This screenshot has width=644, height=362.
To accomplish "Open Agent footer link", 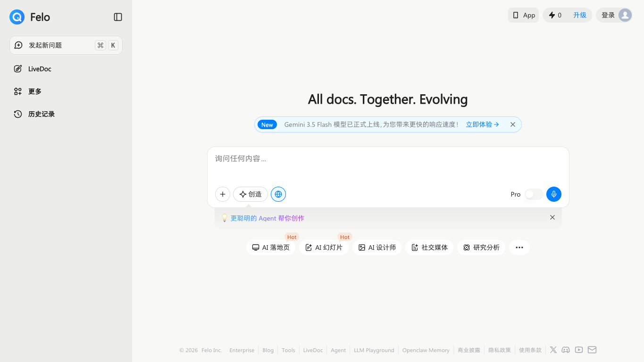I will coord(338,350).
